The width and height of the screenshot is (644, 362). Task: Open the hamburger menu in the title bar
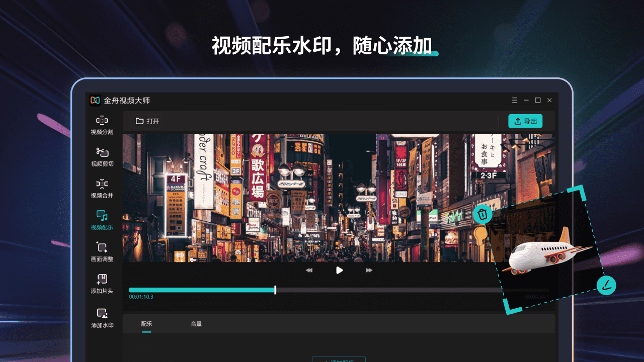pos(514,100)
